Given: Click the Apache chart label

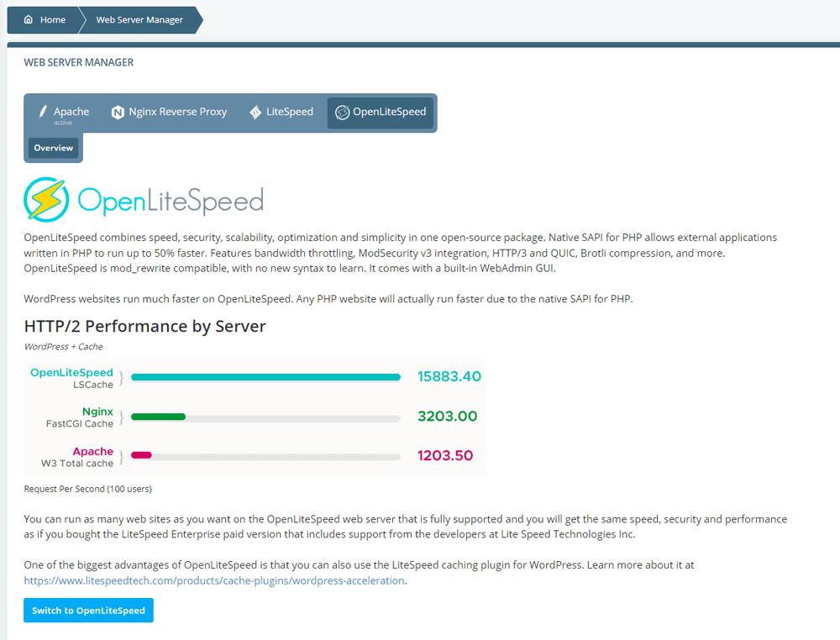Looking at the screenshot, I should click(x=92, y=452).
